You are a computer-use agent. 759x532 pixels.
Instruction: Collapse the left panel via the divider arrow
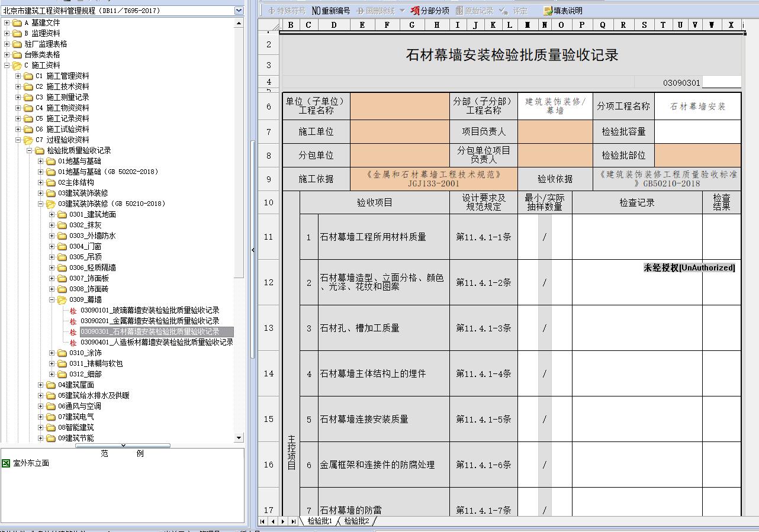[x=253, y=250]
